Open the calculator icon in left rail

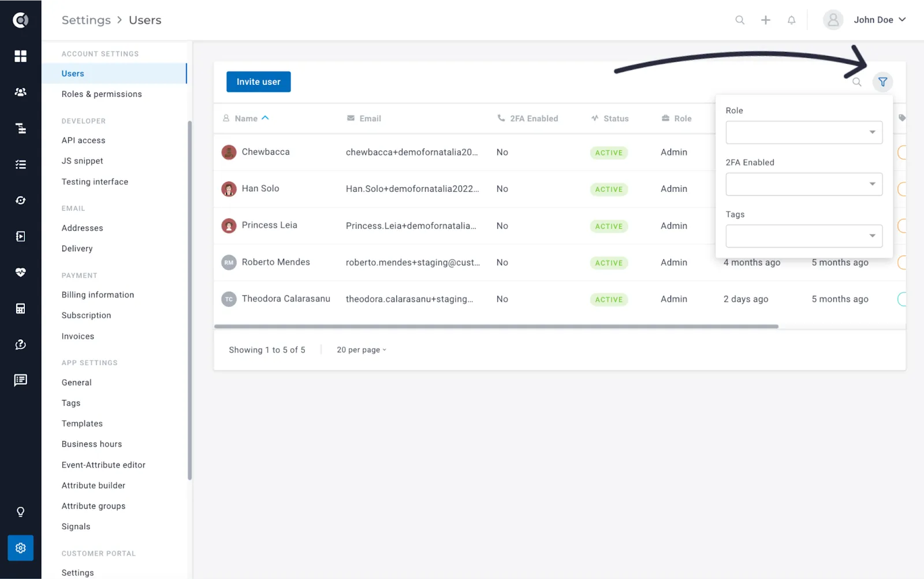(20, 309)
